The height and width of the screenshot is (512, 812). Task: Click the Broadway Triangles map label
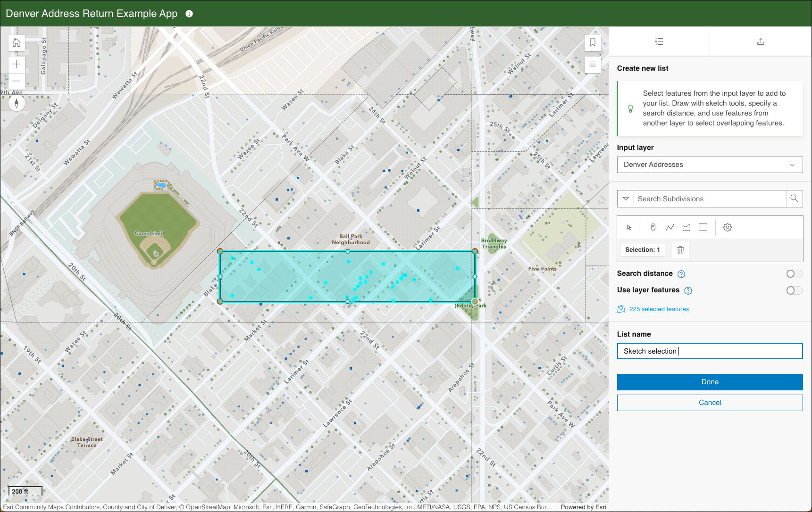click(494, 244)
